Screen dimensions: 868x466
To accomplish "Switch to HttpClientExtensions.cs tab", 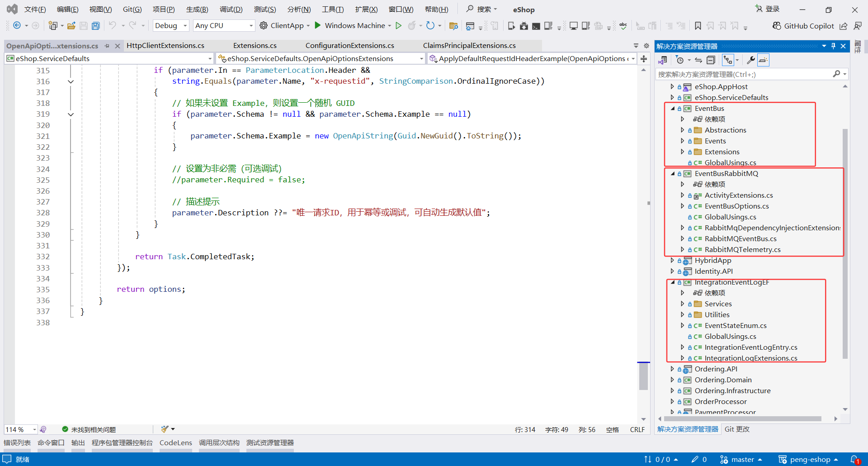I will click(x=165, y=46).
